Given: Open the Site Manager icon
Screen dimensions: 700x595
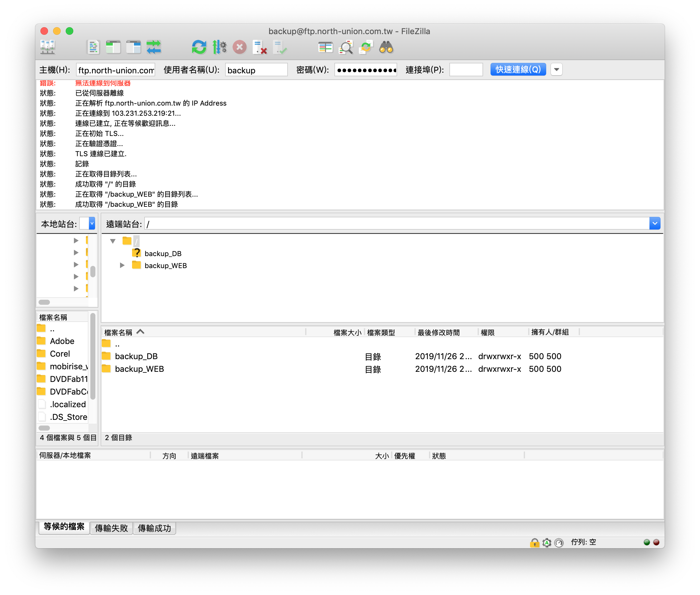Looking at the screenshot, I should pyautogui.click(x=47, y=47).
